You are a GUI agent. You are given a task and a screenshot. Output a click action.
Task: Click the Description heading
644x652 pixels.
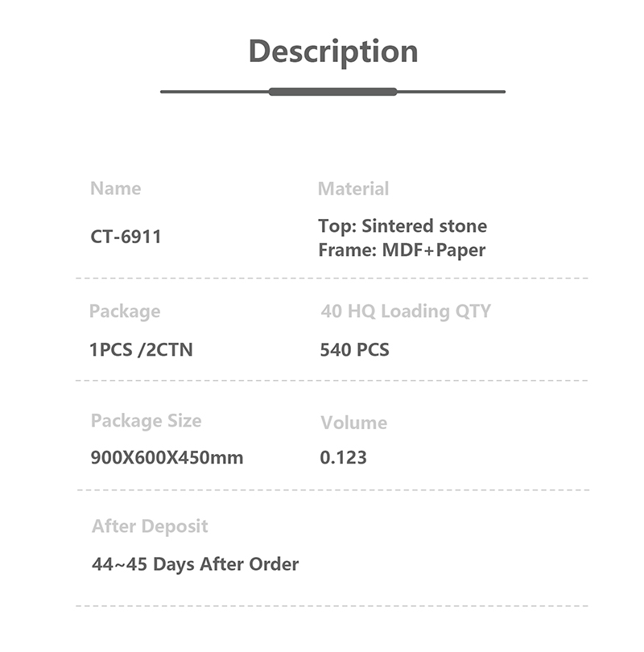pos(333,52)
